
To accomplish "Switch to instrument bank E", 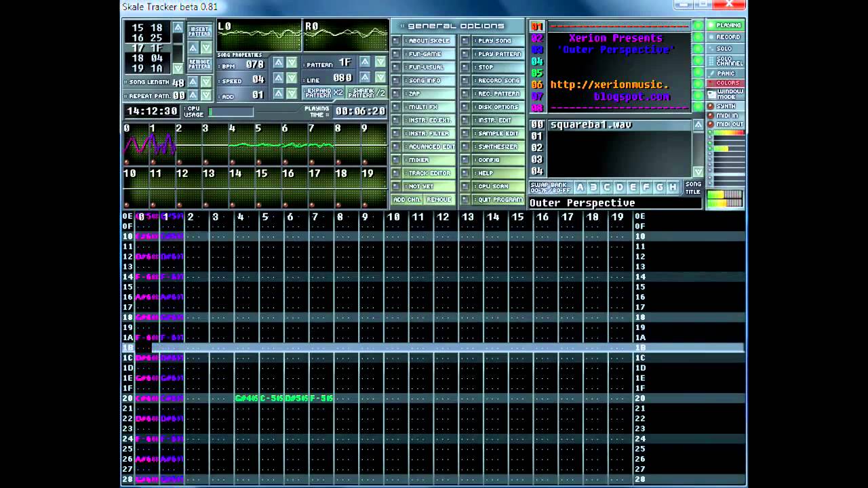I will (633, 187).
